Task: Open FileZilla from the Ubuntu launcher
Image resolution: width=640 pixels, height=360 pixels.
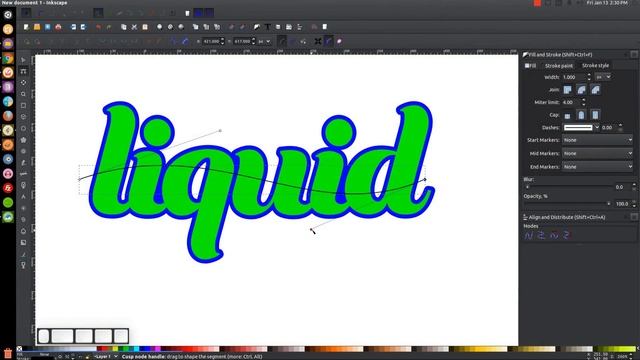Action: pos(8,188)
